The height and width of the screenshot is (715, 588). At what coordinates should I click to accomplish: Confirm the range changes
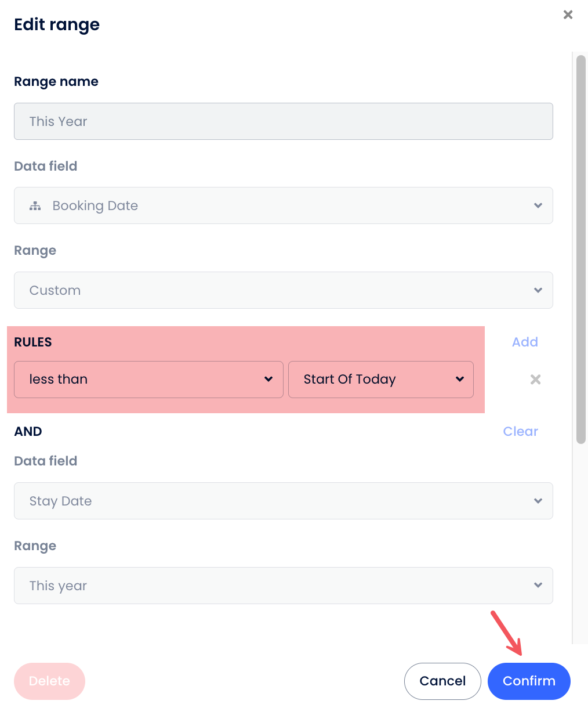(x=529, y=681)
